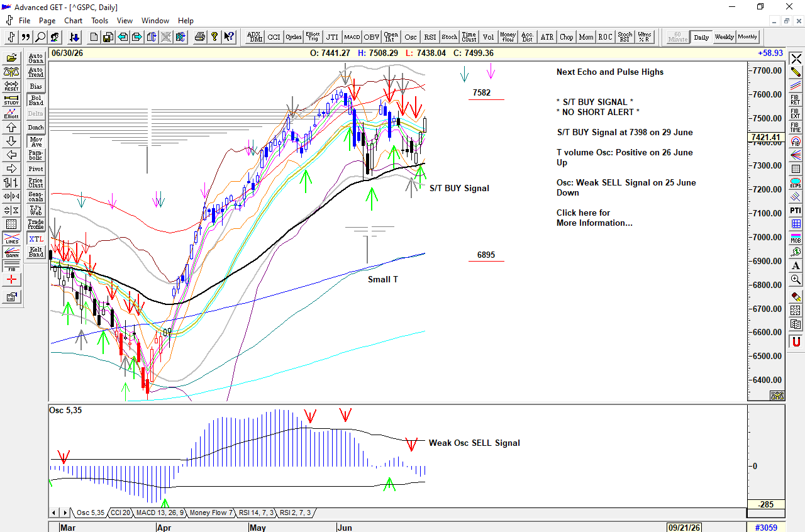Viewport: 805px width, 532px height.
Task: Add the Elliott Trig indicator
Action: (313, 37)
